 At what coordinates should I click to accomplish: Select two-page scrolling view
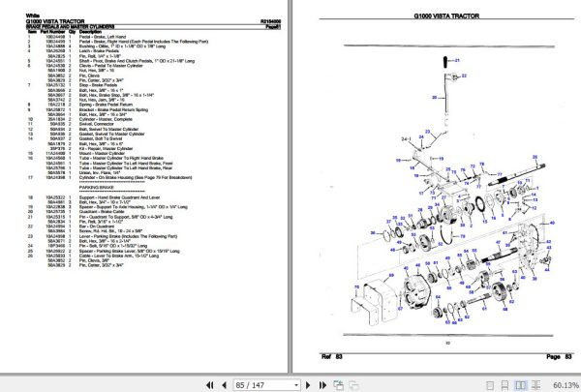tap(535, 385)
